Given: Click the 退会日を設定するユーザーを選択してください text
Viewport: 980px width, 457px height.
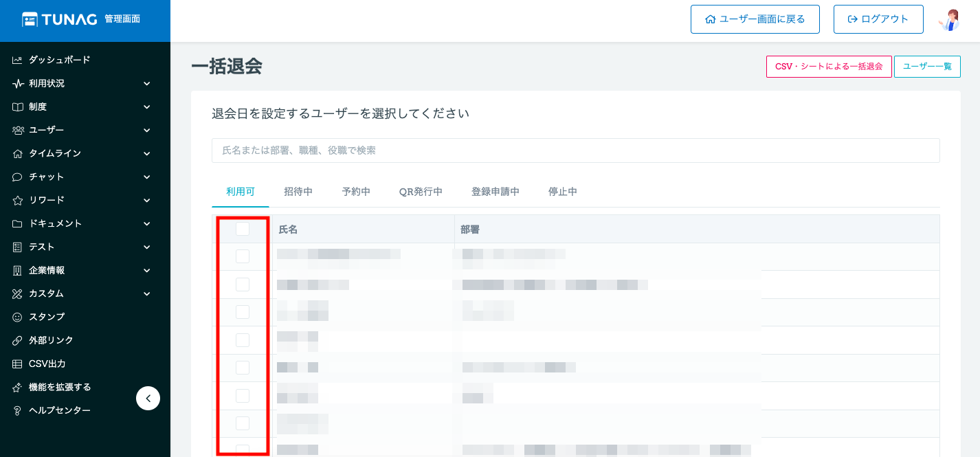Looking at the screenshot, I should 340,113.
